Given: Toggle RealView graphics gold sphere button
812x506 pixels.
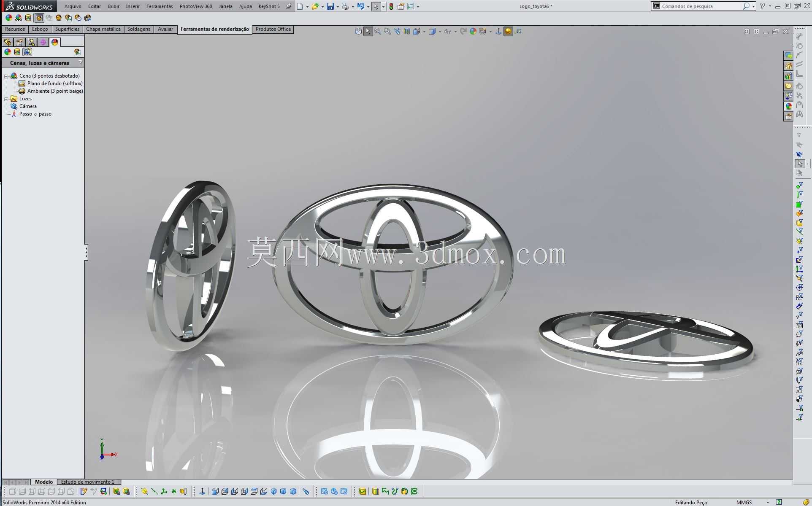Looking at the screenshot, I should pyautogui.click(x=508, y=31).
